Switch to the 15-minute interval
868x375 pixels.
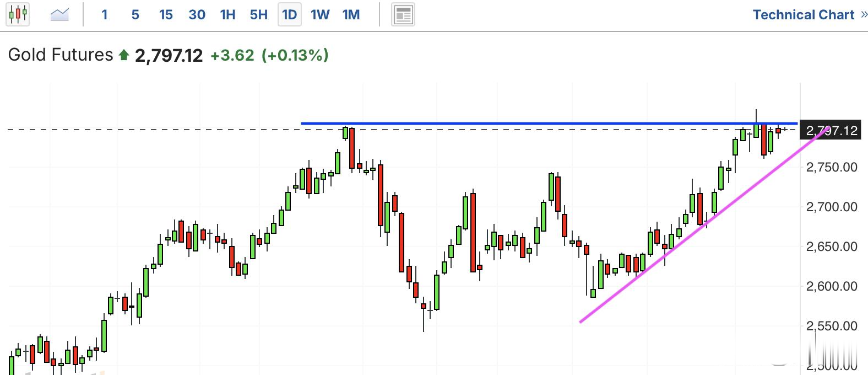click(x=166, y=15)
